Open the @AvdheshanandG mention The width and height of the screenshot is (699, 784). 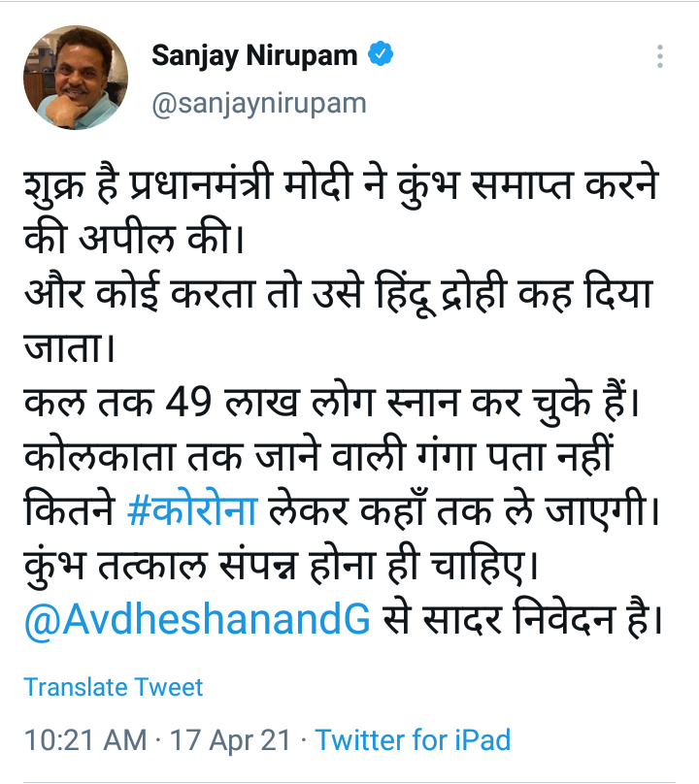click(198, 619)
